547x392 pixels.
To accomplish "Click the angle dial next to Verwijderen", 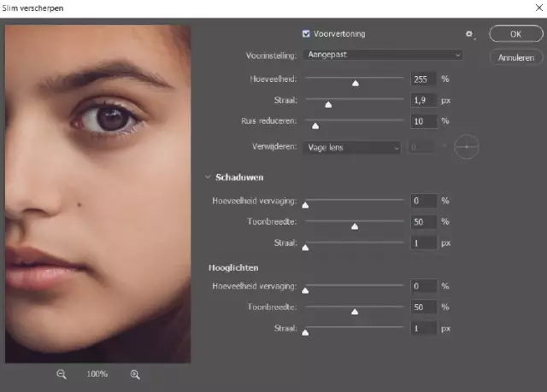I will [467, 147].
